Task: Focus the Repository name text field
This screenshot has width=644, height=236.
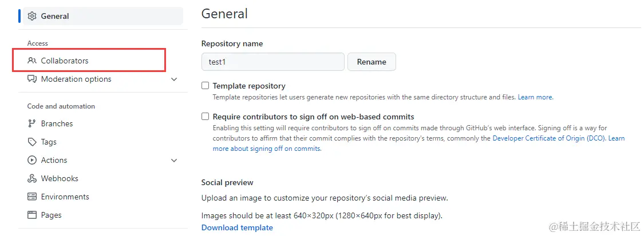Action: [x=272, y=62]
